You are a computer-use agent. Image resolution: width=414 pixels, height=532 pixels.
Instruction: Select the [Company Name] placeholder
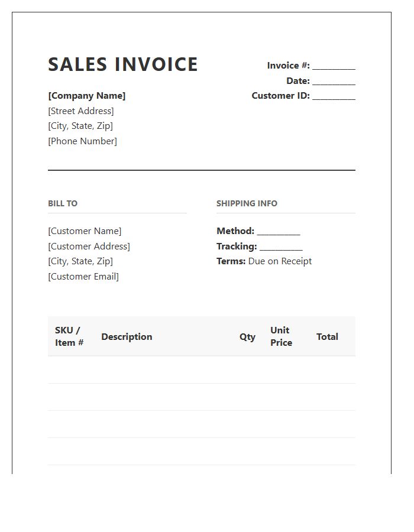coord(87,96)
